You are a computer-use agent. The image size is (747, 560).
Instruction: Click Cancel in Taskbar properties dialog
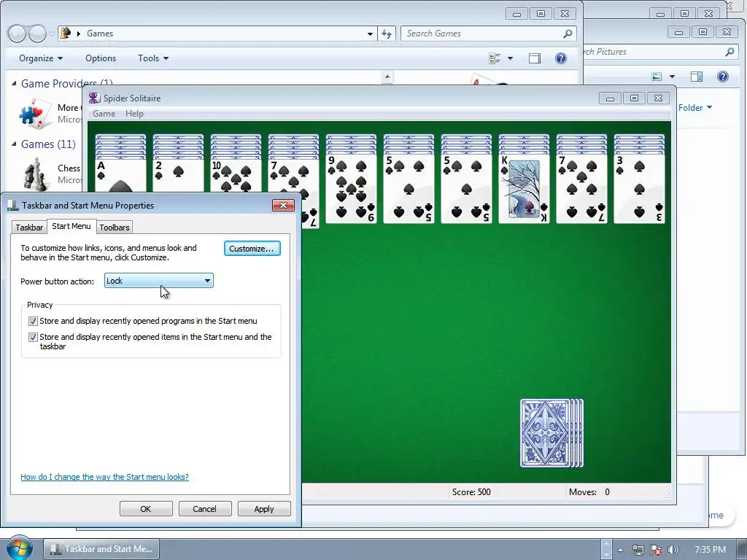[205, 509]
